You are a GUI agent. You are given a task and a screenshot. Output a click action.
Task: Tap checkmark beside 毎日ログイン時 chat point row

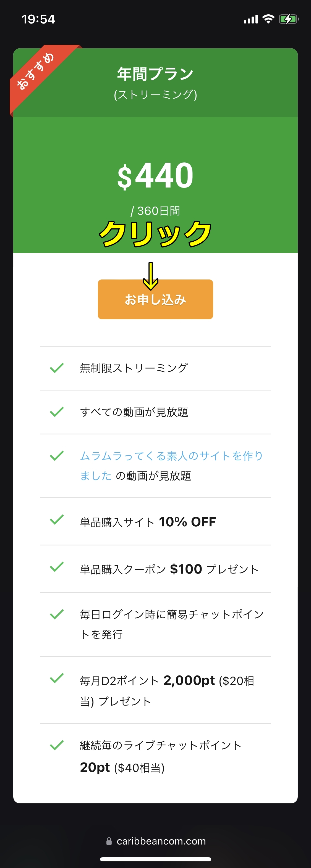pyautogui.click(x=57, y=614)
